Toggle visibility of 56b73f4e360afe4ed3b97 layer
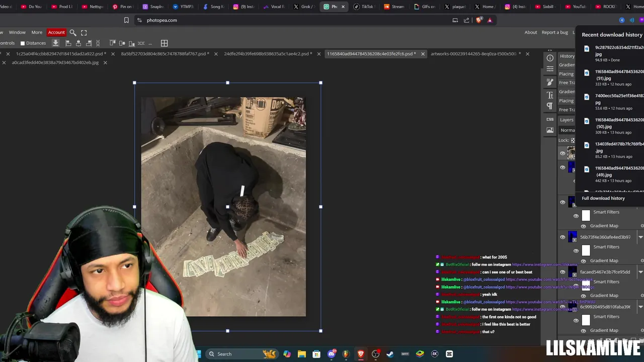This screenshot has width=644, height=362. (x=562, y=237)
